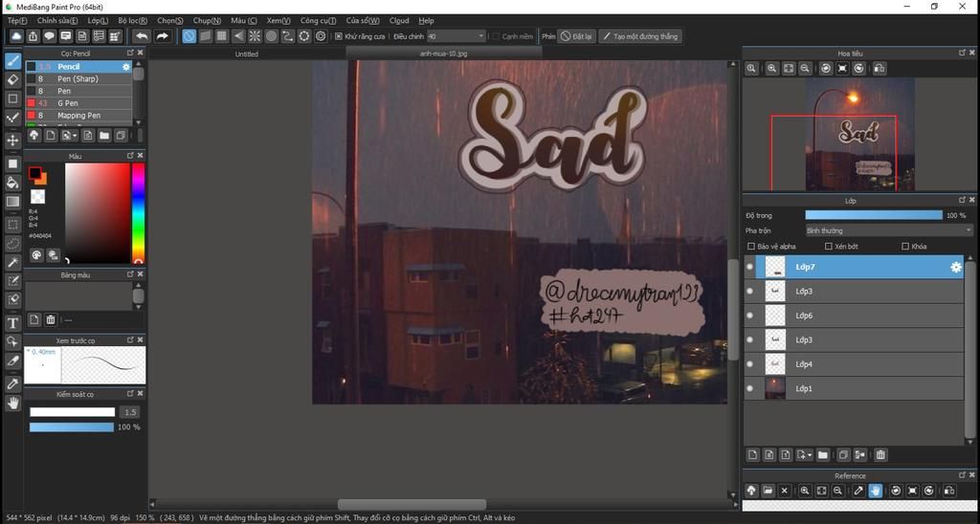
Task: Click the Redo arrow in toolbar
Action: [162, 36]
